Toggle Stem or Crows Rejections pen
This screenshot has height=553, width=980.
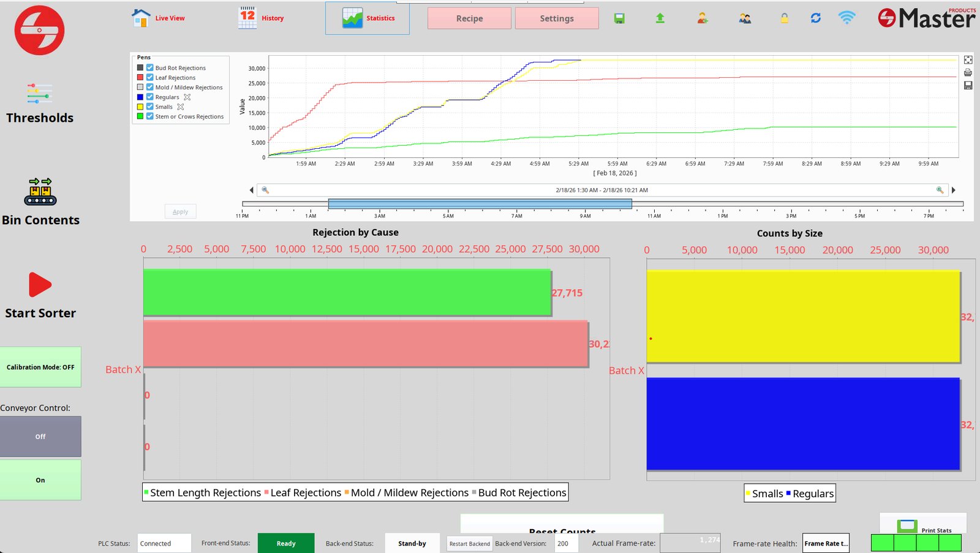[149, 116]
